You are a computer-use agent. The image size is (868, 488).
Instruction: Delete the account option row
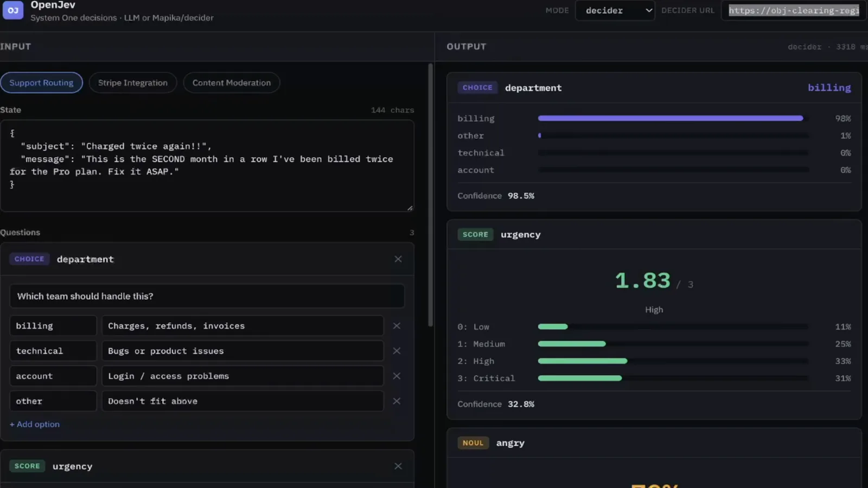pos(397,376)
